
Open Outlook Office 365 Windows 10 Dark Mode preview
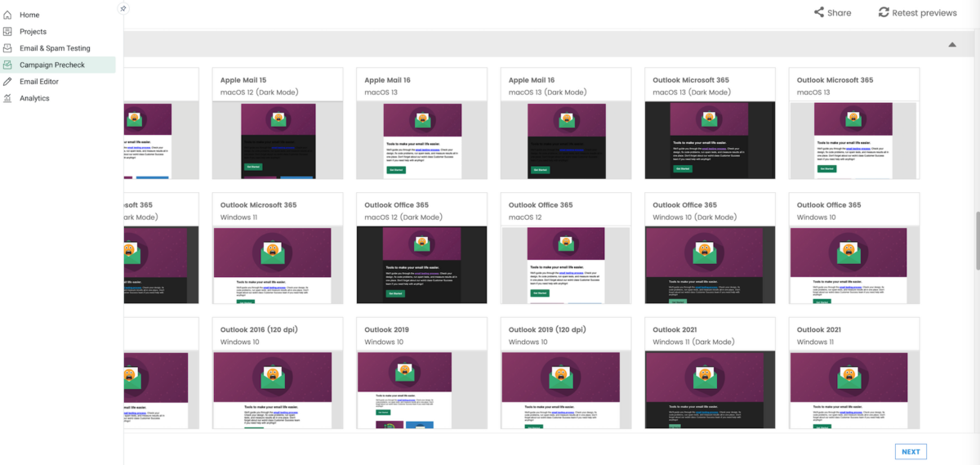[x=710, y=264]
